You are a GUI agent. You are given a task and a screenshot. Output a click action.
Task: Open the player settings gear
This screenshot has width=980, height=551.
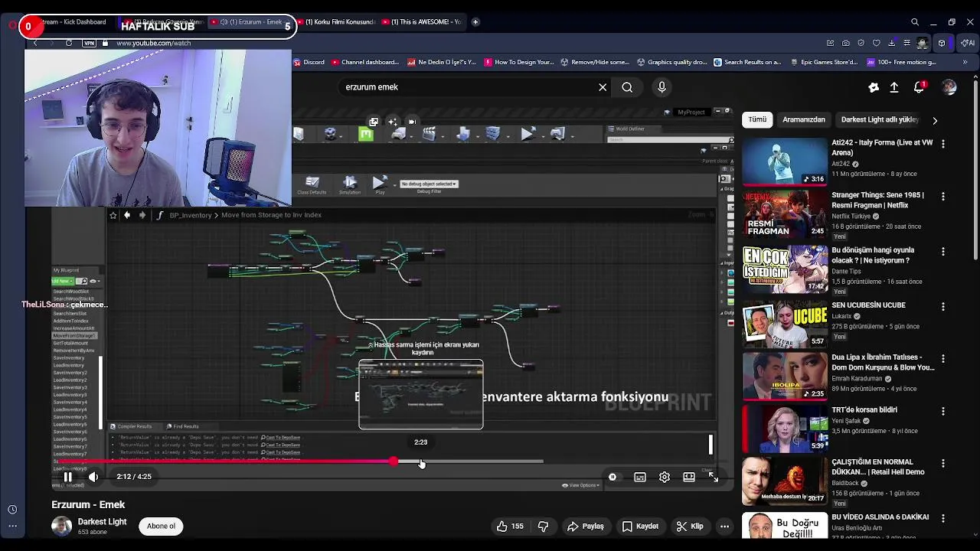(665, 477)
